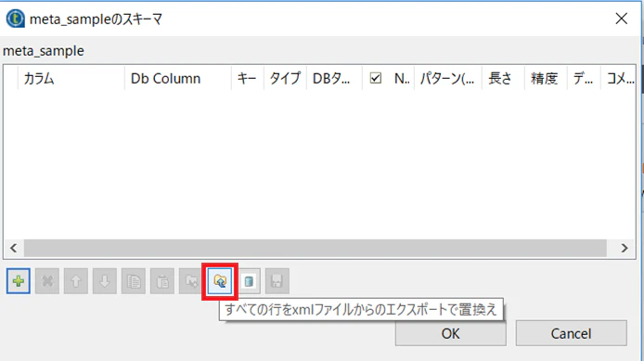Viewport: 644px width, 361px height.
Task: Close the meta_sample schema dialog
Action: tap(622, 19)
